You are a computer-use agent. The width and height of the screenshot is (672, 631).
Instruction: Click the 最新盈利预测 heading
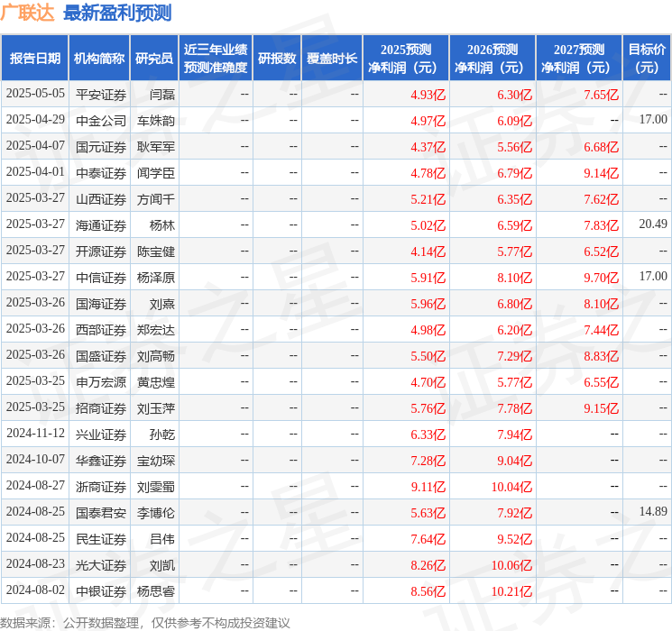pyautogui.click(x=117, y=13)
